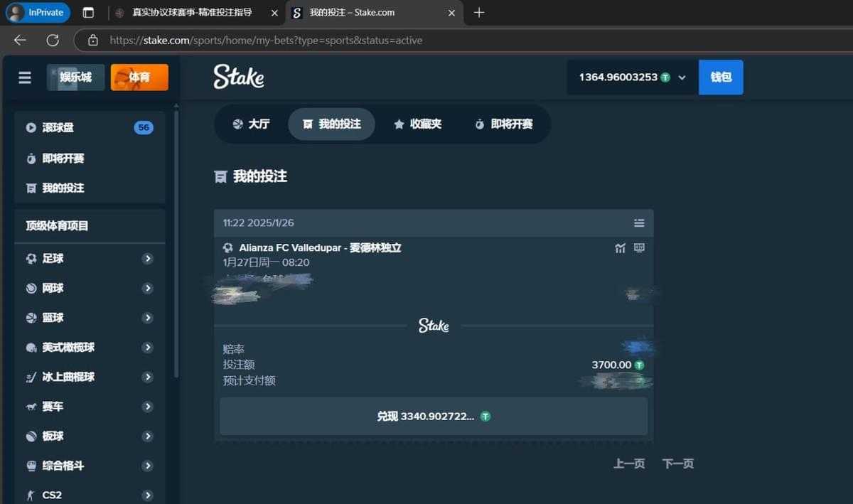Switch to the 真实协议球赛事 browser tab
Image resolution: width=853 pixels, height=504 pixels.
[x=192, y=12]
